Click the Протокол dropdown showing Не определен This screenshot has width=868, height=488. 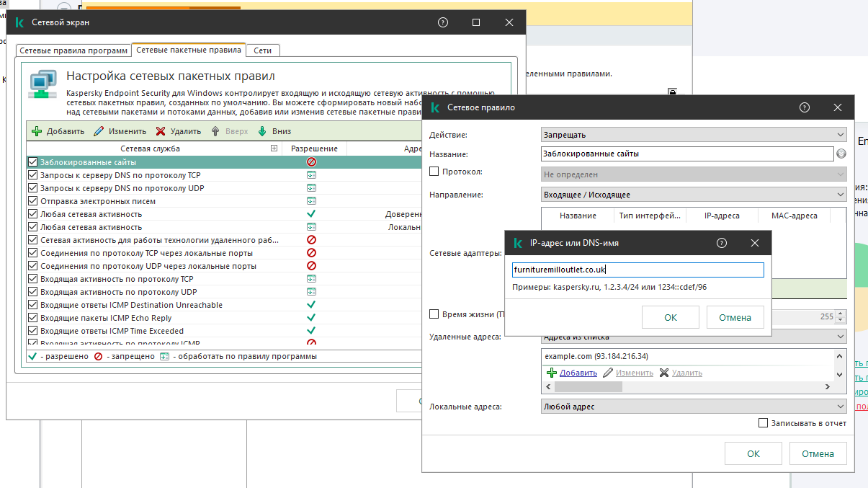(x=694, y=174)
